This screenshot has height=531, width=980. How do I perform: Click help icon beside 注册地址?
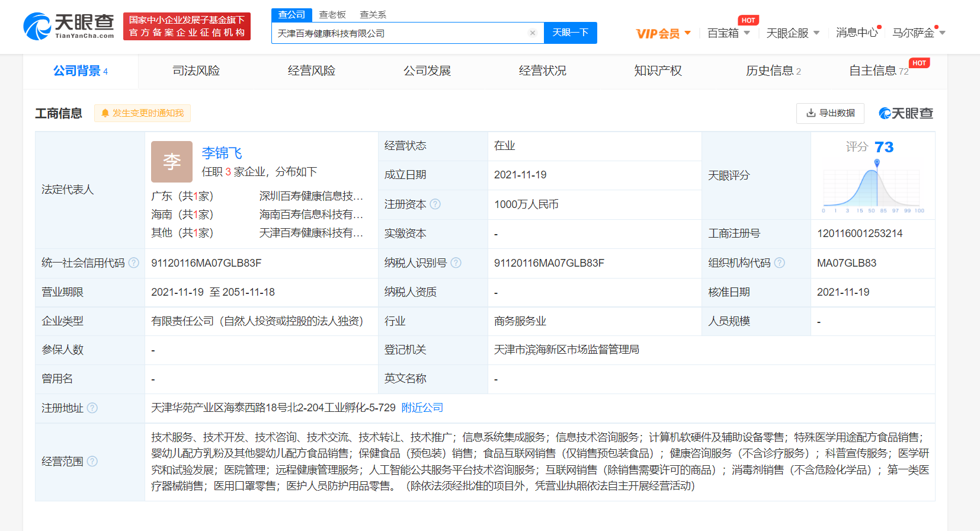point(92,408)
